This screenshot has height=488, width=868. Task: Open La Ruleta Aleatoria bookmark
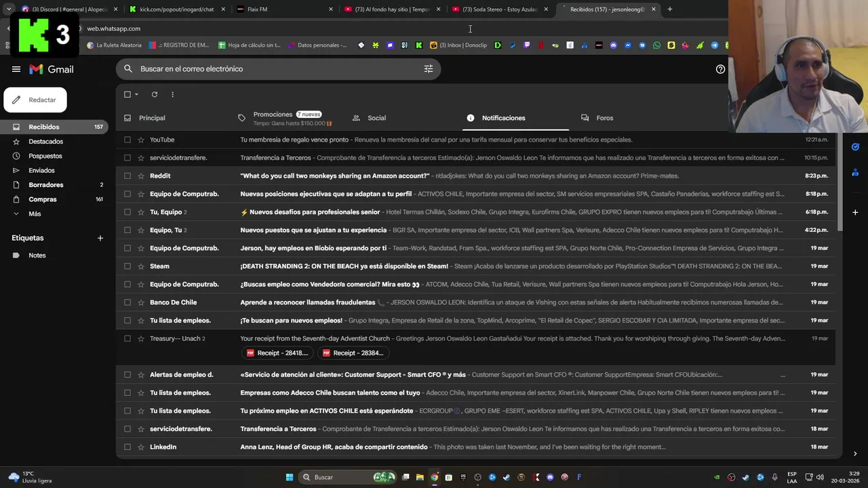click(x=114, y=45)
